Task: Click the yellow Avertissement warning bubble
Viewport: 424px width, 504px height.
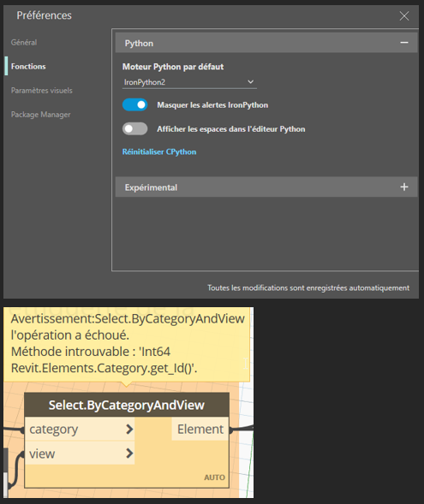Action: click(x=127, y=344)
